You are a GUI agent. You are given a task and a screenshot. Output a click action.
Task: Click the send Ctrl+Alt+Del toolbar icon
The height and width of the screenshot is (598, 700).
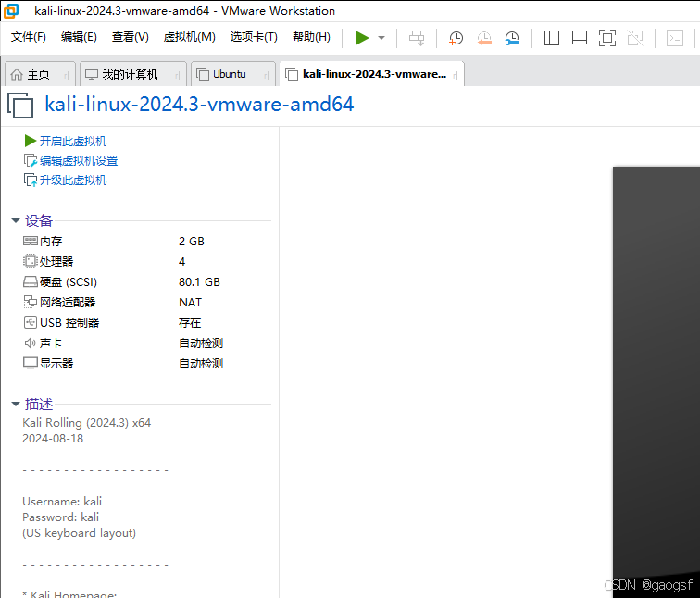click(417, 38)
